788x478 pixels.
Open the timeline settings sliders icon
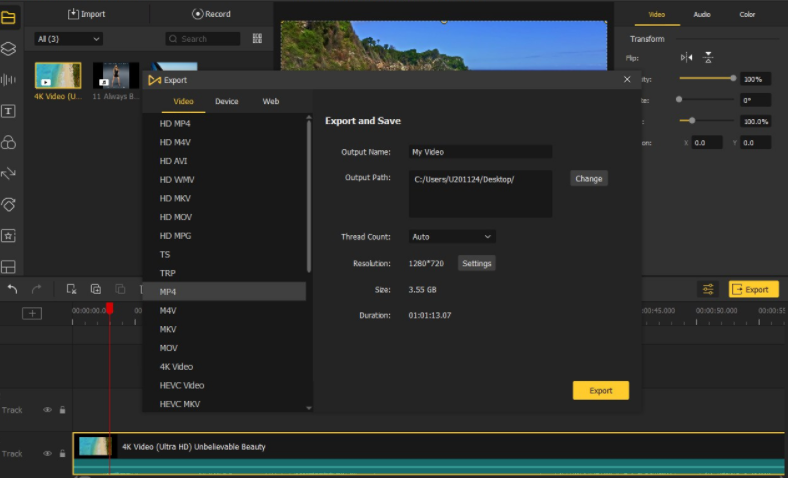point(708,289)
